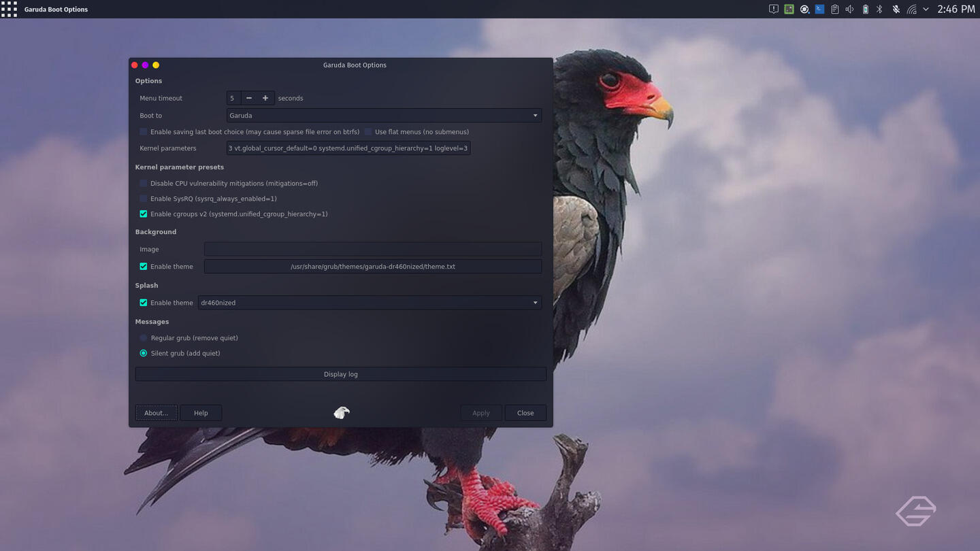Viewport: 980px width, 551px height.
Task: Click the Help button
Action: pyautogui.click(x=201, y=413)
